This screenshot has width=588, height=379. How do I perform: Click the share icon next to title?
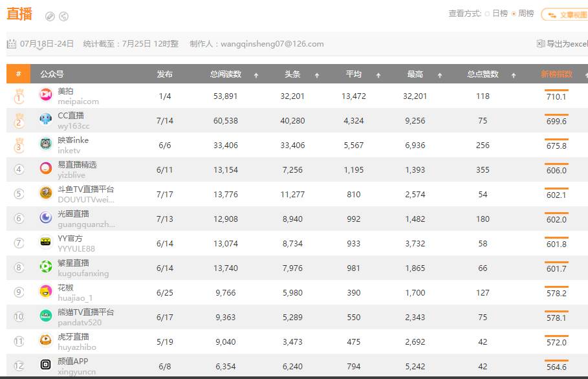64,17
